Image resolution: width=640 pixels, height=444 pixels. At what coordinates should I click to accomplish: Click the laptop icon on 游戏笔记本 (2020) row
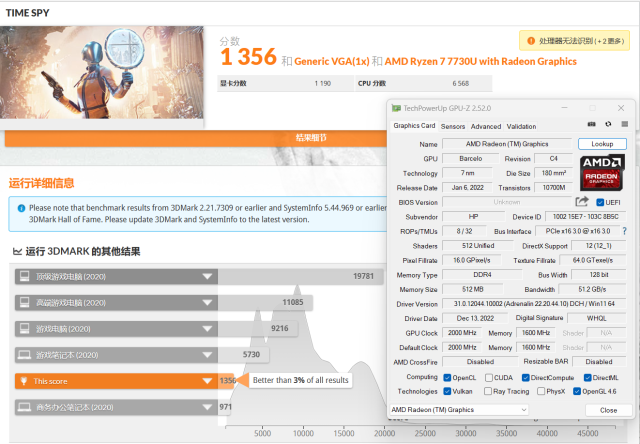tap(24, 355)
